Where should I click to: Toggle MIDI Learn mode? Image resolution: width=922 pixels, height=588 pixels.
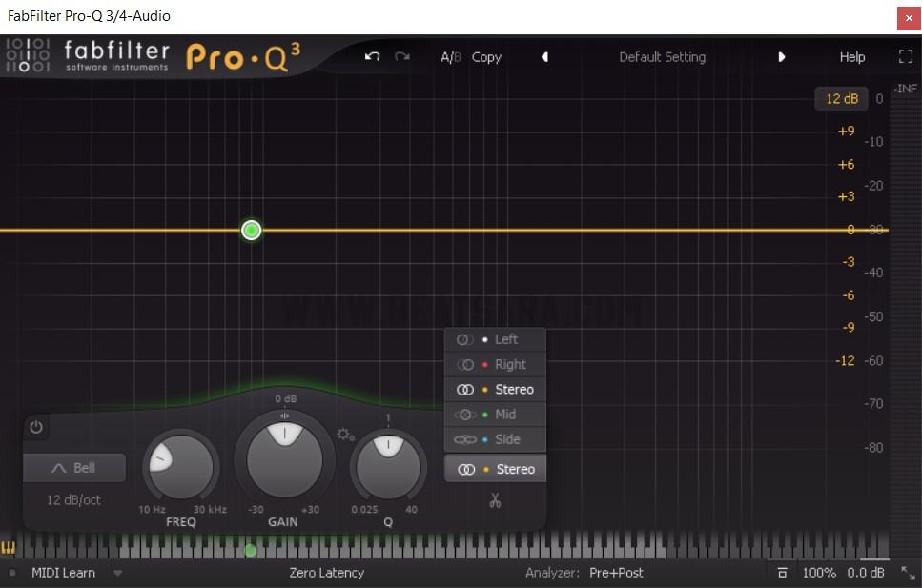(63, 573)
